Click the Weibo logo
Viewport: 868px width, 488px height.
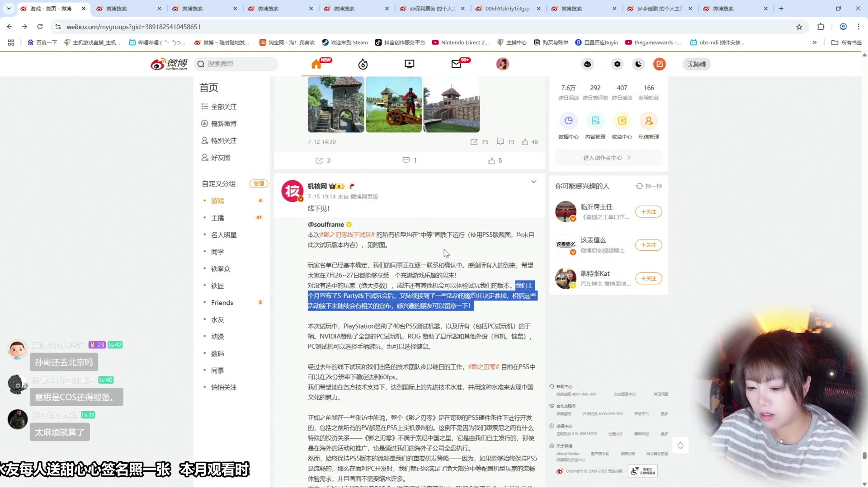167,64
